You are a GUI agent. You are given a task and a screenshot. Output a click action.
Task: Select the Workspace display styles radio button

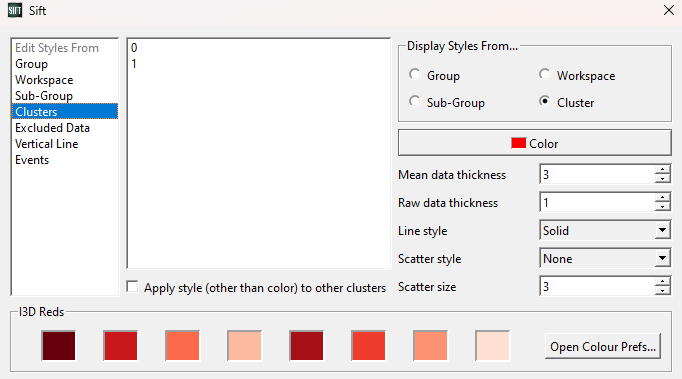(545, 74)
